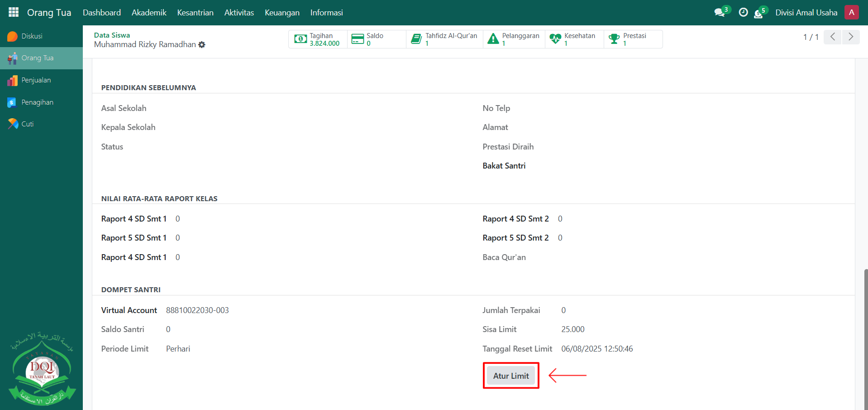868x410 pixels.
Task: Expand the Keuangan menu
Action: pos(282,13)
